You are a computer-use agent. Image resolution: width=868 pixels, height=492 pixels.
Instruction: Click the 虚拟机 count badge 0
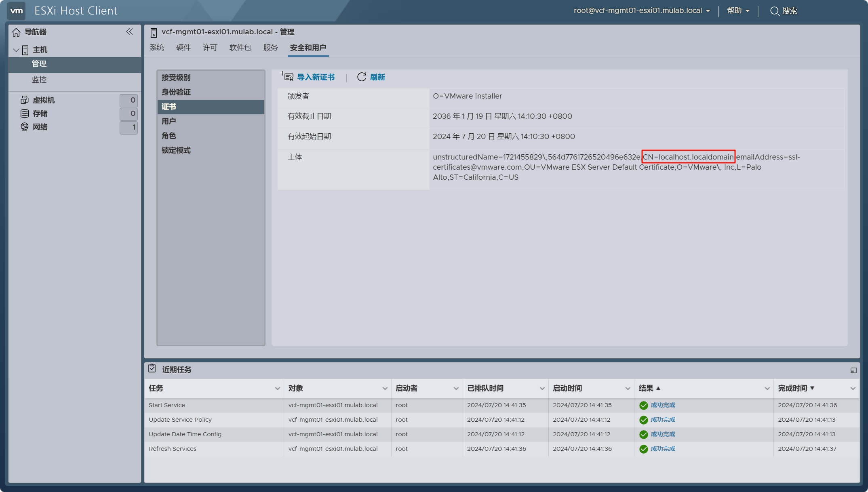[129, 100]
